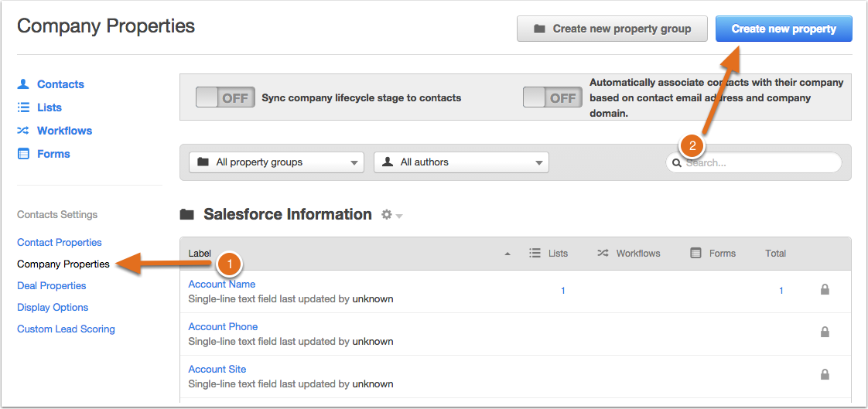Click Account Name Total count 1
The image size is (868, 409).
pyautogui.click(x=781, y=291)
